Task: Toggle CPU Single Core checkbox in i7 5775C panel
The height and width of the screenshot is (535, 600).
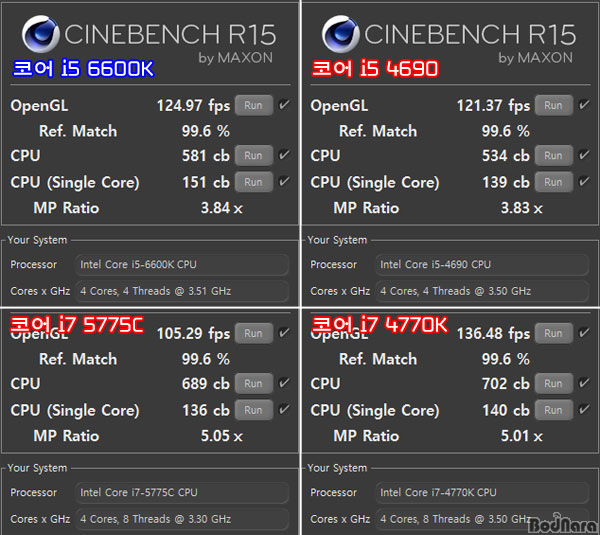Action: click(284, 409)
